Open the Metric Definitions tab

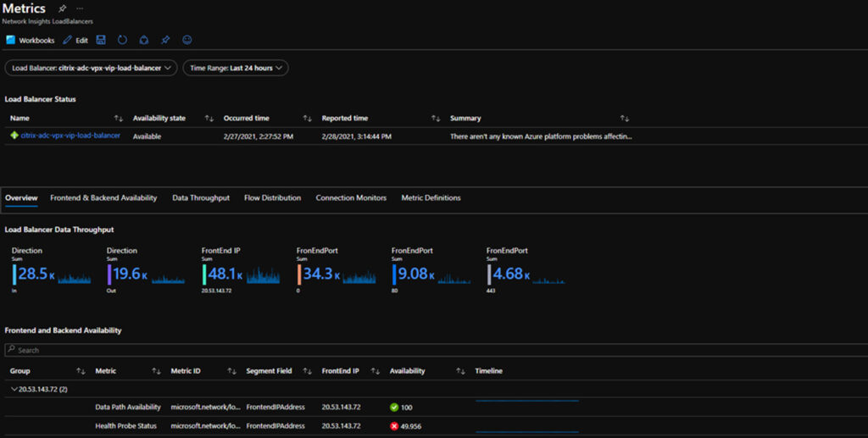point(431,198)
